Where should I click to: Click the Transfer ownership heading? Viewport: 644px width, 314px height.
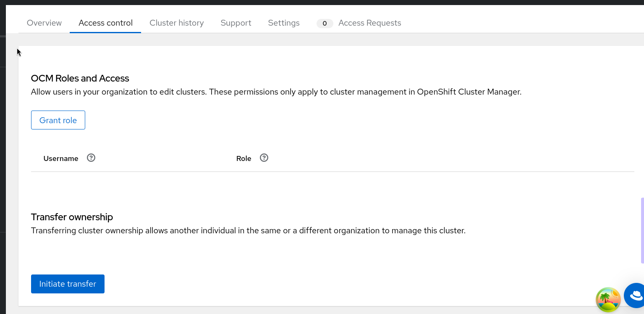[x=72, y=217]
